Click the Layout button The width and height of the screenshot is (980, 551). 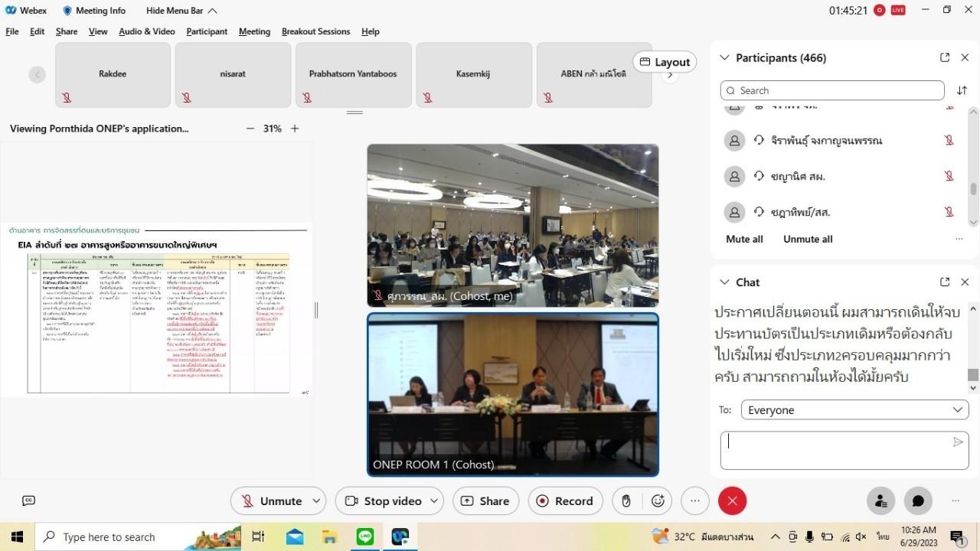coord(665,62)
